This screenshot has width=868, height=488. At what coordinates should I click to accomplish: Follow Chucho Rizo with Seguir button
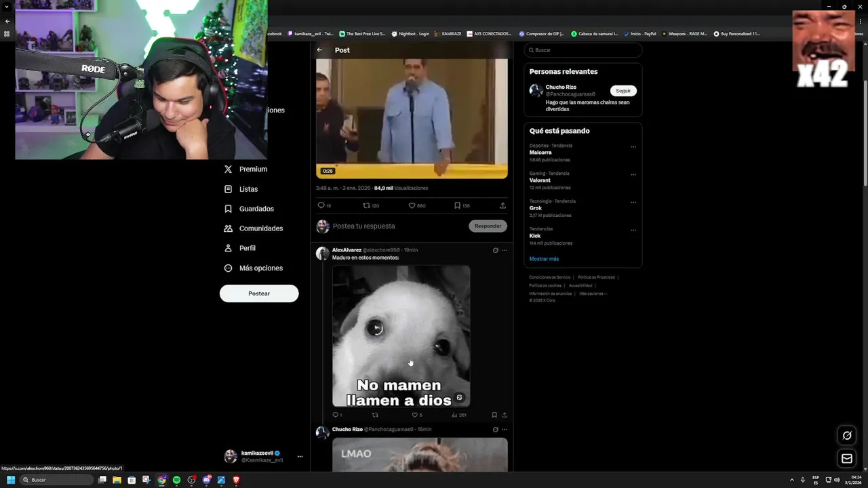tap(623, 91)
